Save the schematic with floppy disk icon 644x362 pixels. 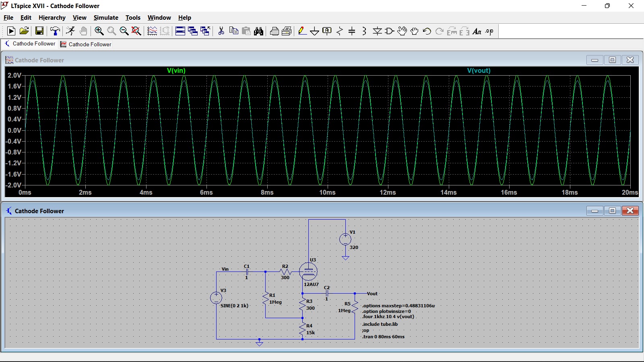39,31
